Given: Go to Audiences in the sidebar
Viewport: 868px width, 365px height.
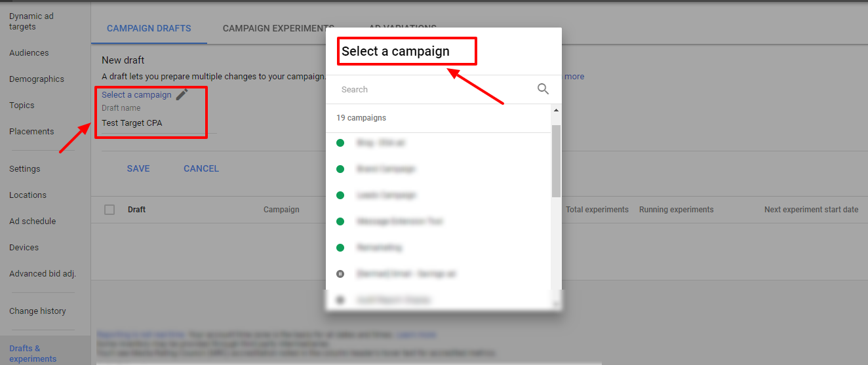Looking at the screenshot, I should pos(29,53).
